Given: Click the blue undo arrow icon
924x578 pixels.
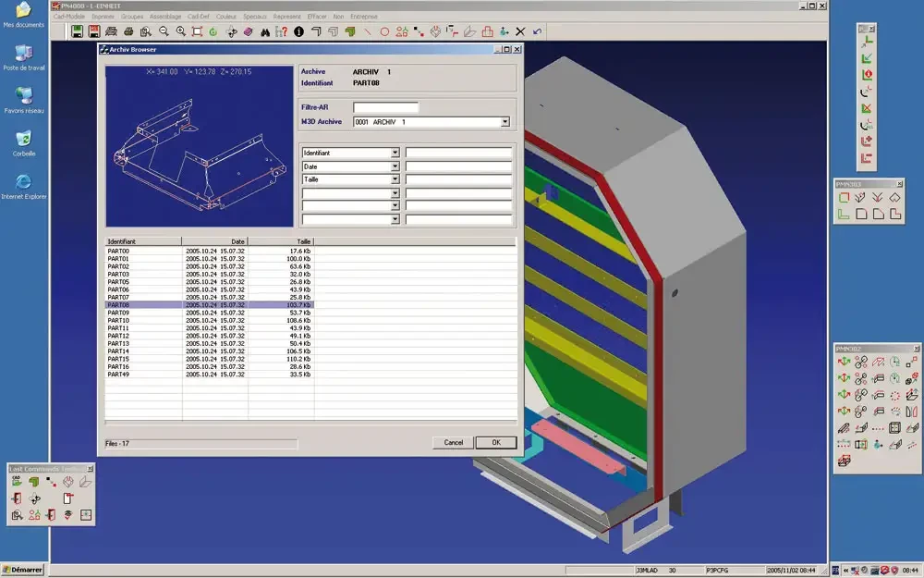Looking at the screenshot, I should (537, 31).
